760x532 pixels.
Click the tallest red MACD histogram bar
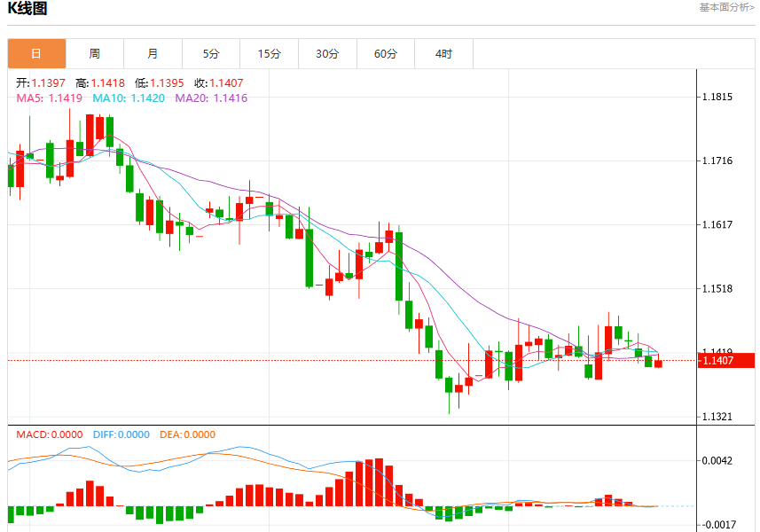click(379, 482)
